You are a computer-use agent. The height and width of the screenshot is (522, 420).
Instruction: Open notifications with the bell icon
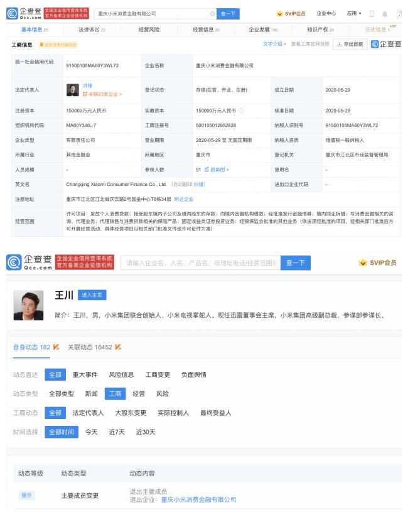click(x=385, y=14)
